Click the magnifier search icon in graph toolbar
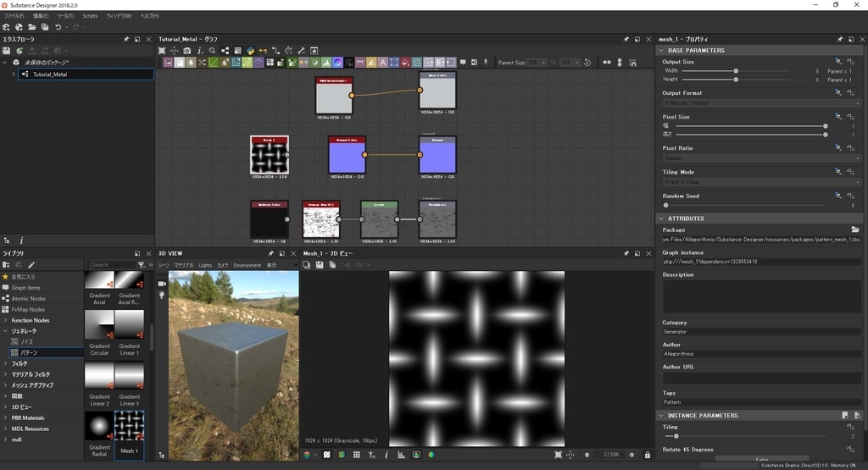This screenshot has width=868, height=470. [212, 51]
